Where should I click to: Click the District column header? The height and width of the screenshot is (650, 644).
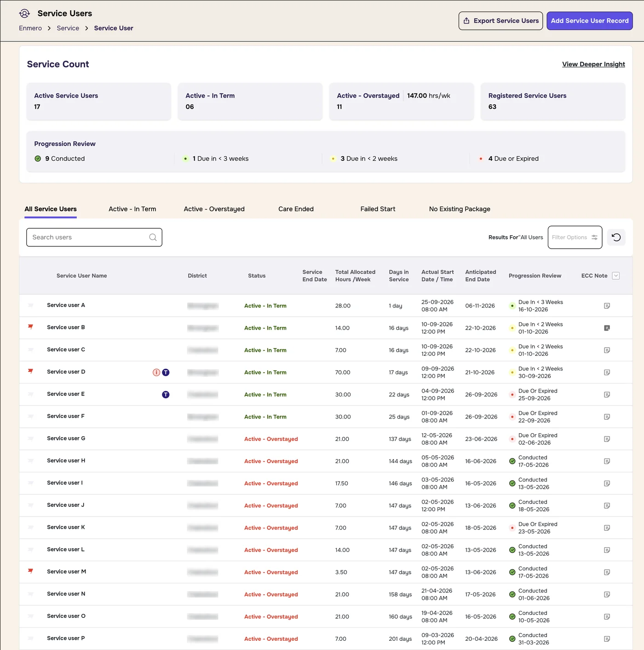[197, 276]
